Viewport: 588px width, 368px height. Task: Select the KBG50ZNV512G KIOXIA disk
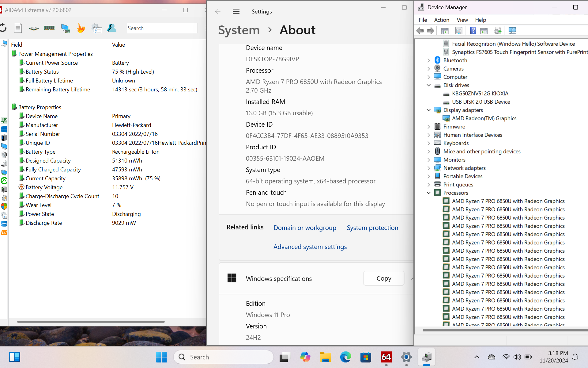pyautogui.click(x=480, y=94)
